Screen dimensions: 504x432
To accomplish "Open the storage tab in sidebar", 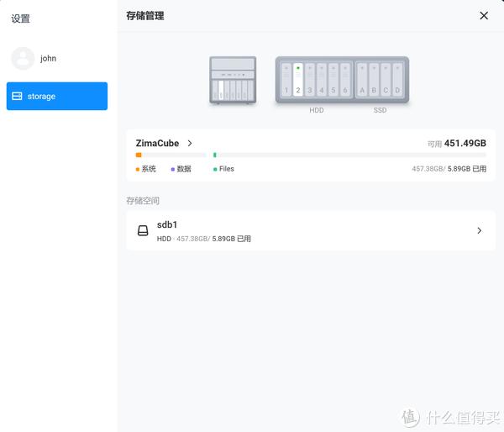I will tap(57, 96).
